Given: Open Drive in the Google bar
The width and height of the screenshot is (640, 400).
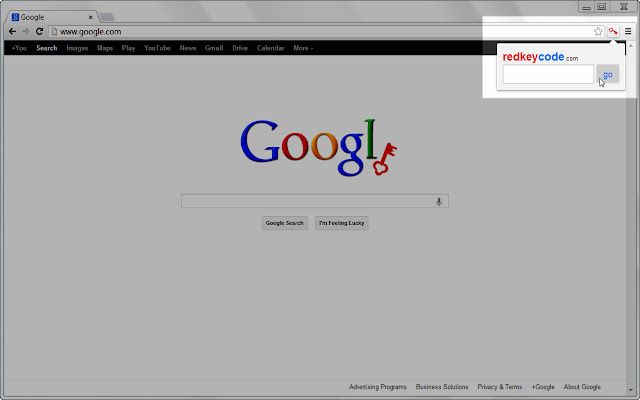Looking at the screenshot, I should coord(240,48).
